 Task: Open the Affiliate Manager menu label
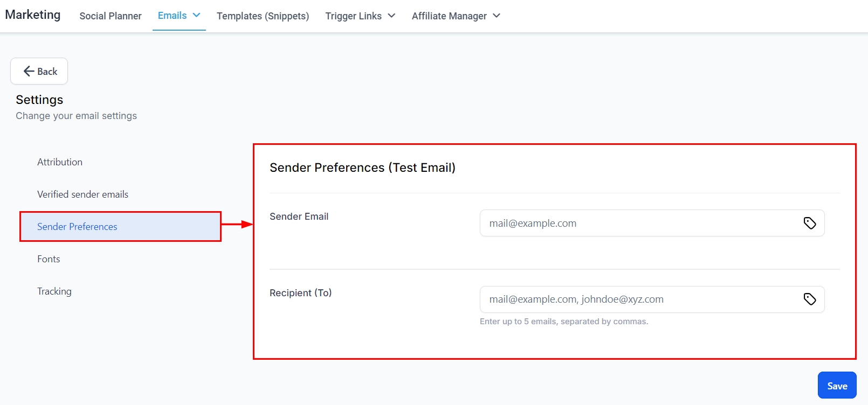tap(449, 16)
